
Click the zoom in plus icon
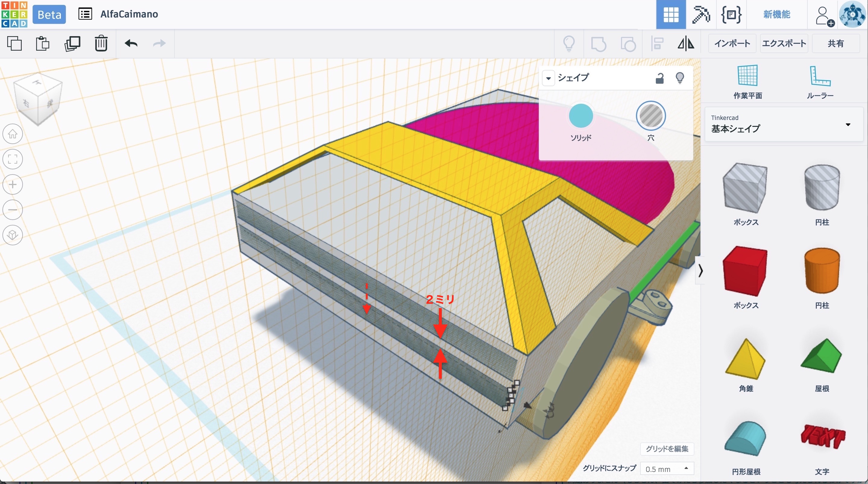coord(13,184)
